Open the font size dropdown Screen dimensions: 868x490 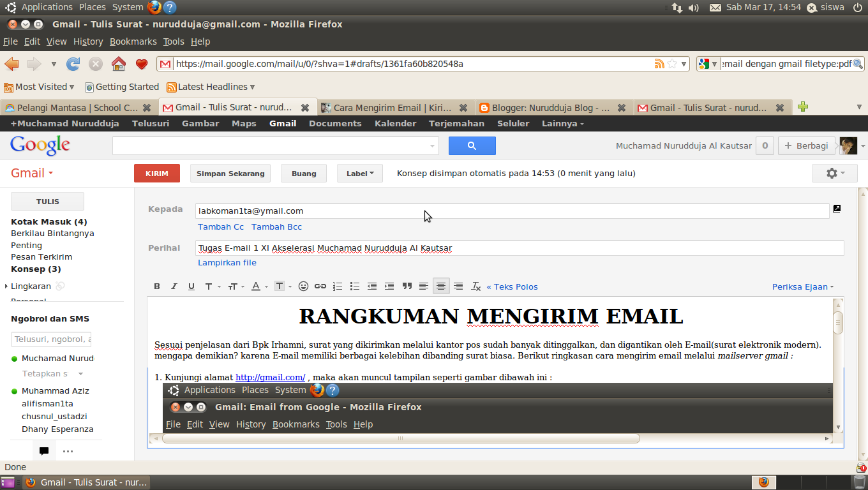236,286
